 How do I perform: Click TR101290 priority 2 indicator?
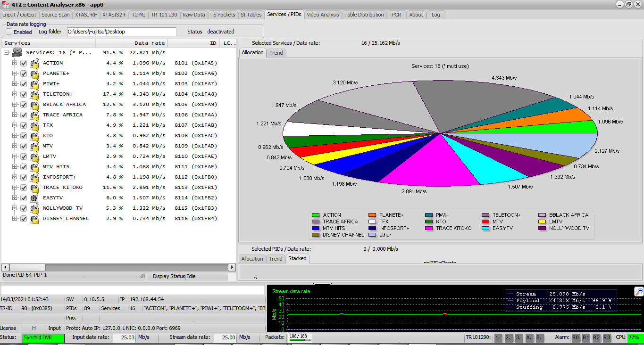tap(508, 337)
